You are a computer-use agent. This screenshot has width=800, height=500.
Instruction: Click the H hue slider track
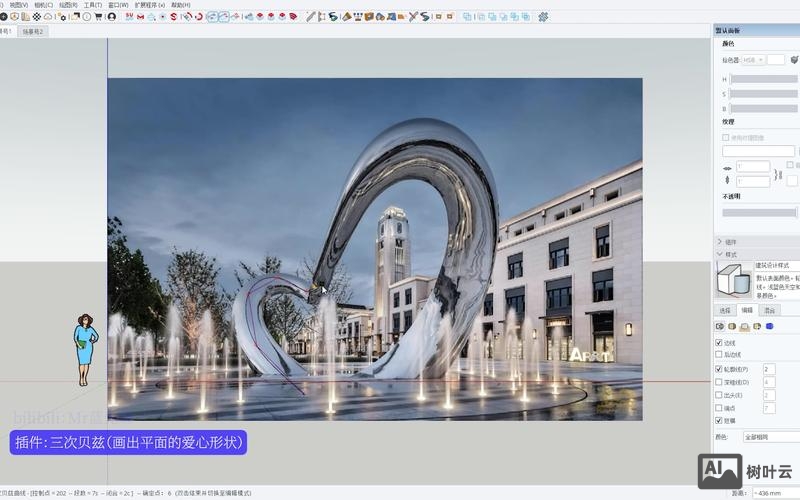[764, 79]
